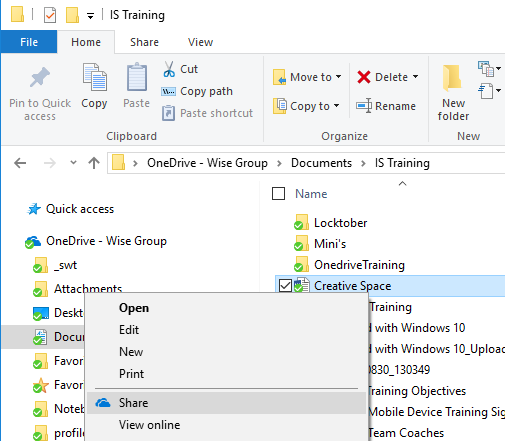Click the Easy access icon in ribbon
Image resolution: width=505 pixels, height=441 pixels.
[485, 91]
